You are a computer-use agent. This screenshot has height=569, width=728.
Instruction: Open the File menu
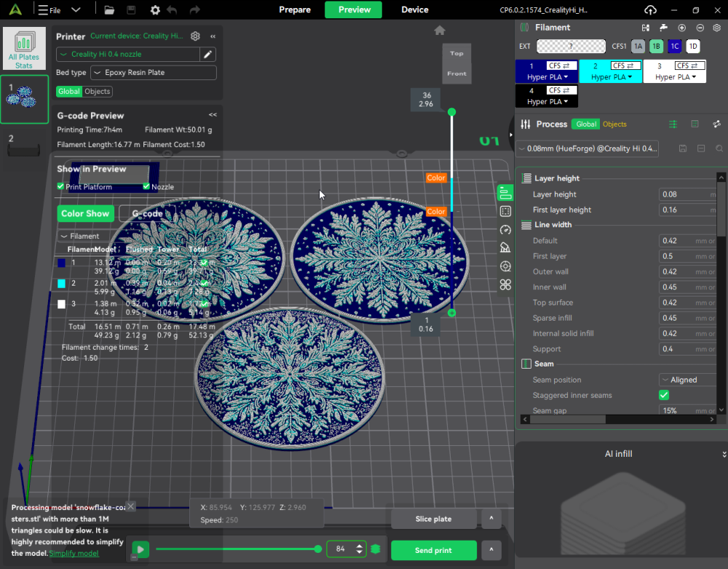pos(50,9)
